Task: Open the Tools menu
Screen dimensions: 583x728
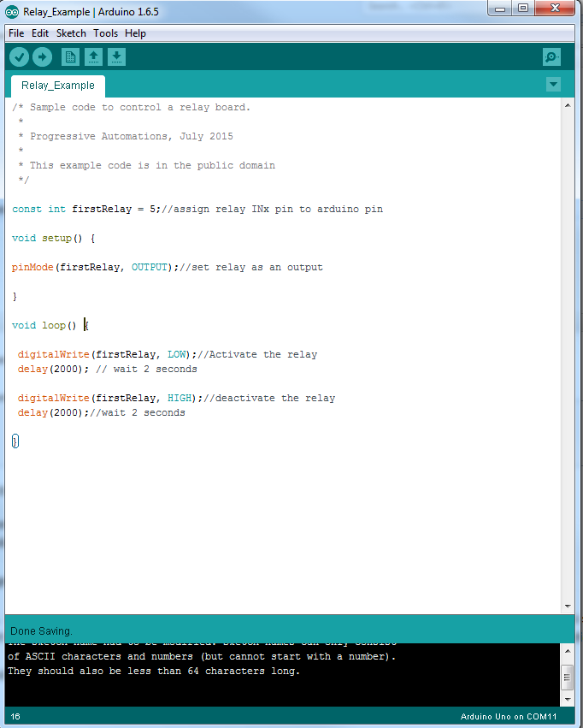Action: coord(105,33)
